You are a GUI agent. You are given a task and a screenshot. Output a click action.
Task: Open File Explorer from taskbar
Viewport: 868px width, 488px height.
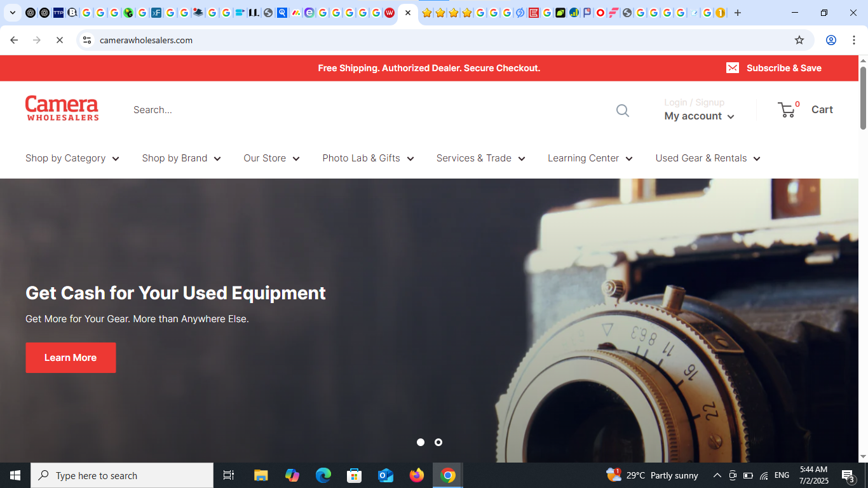(261, 475)
